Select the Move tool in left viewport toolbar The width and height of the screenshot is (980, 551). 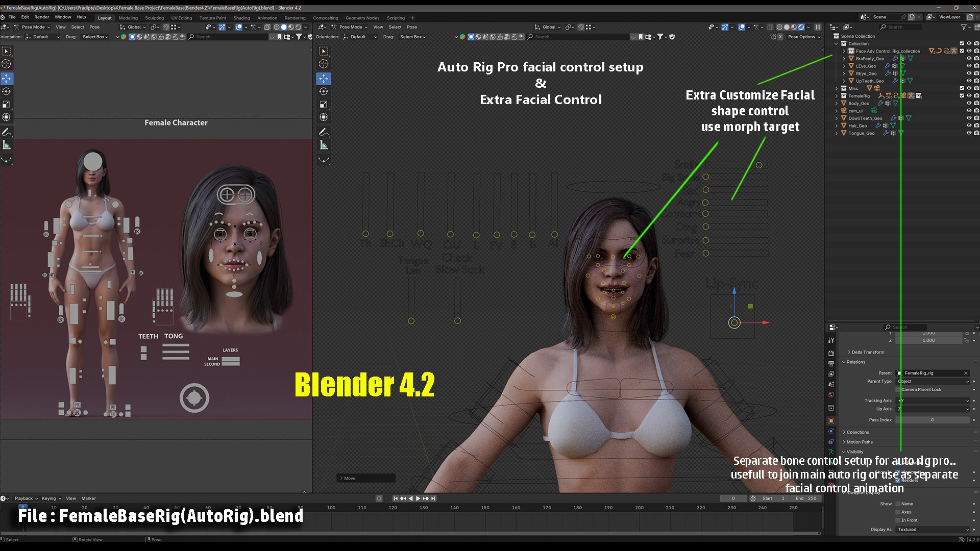click(7, 79)
